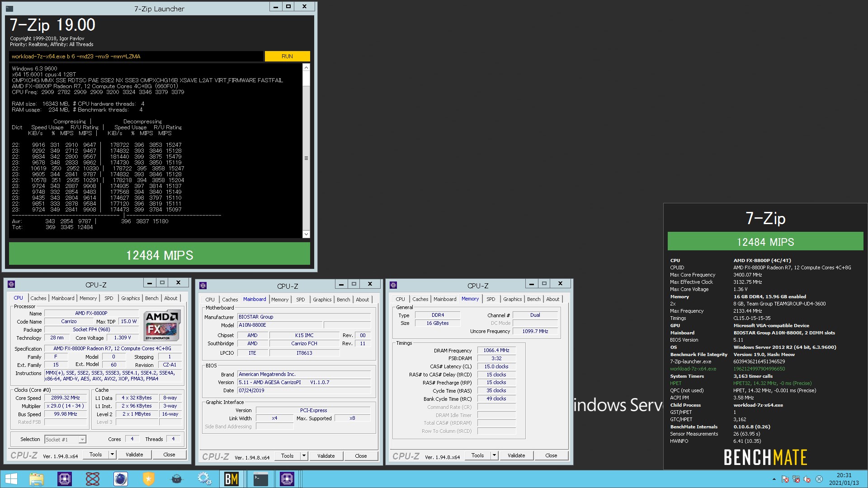
Task: Open the blue sphere app on the taskbar
Action: [x=121, y=479]
